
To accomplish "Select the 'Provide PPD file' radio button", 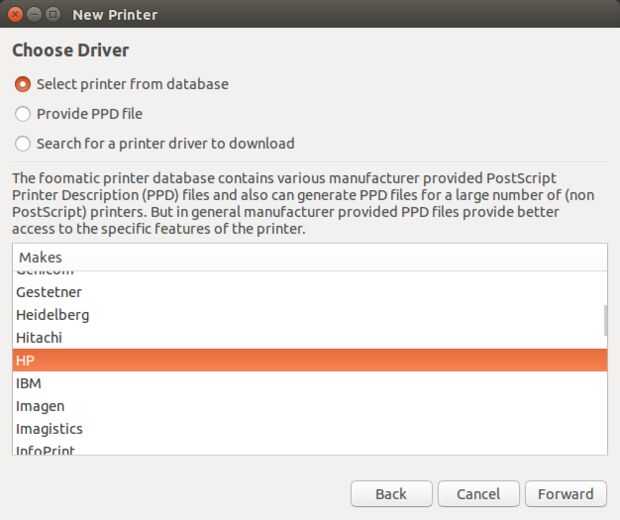I will (x=23, y=114).
